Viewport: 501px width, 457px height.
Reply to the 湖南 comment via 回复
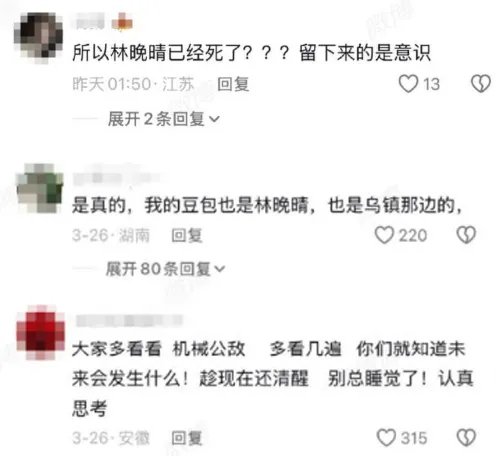click(187, 235)
